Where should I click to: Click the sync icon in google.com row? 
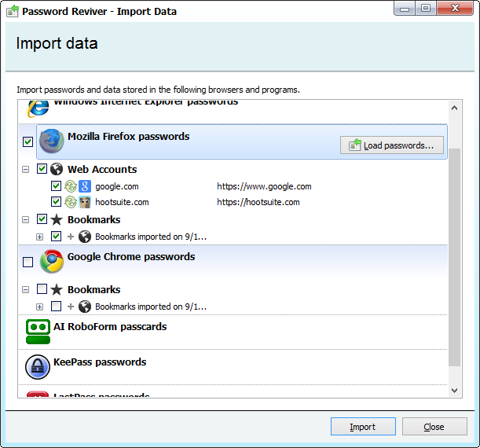(x=71, y=186)
